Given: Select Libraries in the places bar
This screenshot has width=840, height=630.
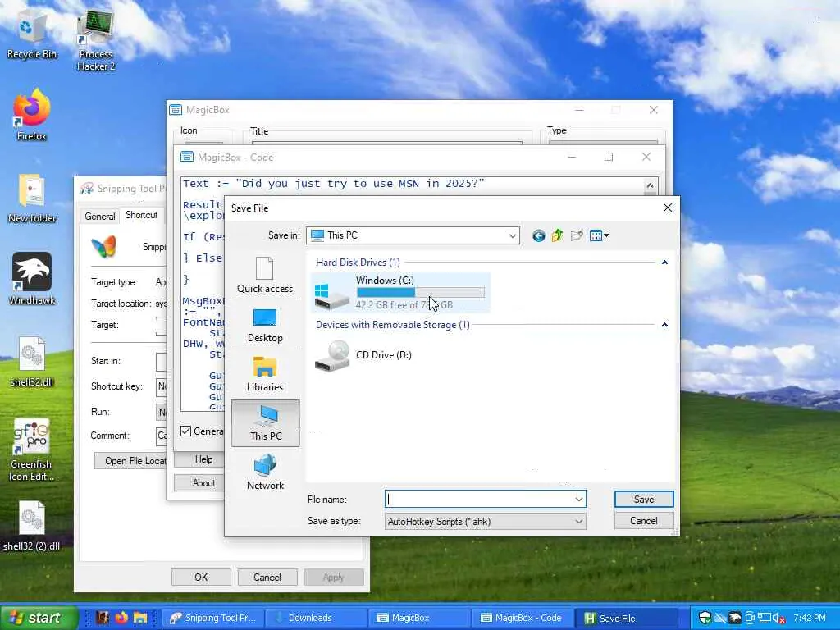Looking at the screenshot, I should tap(265, 374).
